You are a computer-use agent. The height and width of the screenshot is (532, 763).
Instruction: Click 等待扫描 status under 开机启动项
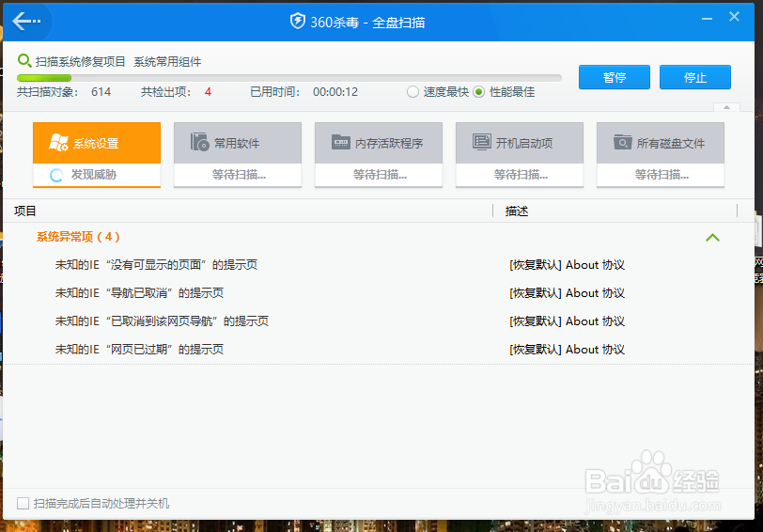point(521,174)
